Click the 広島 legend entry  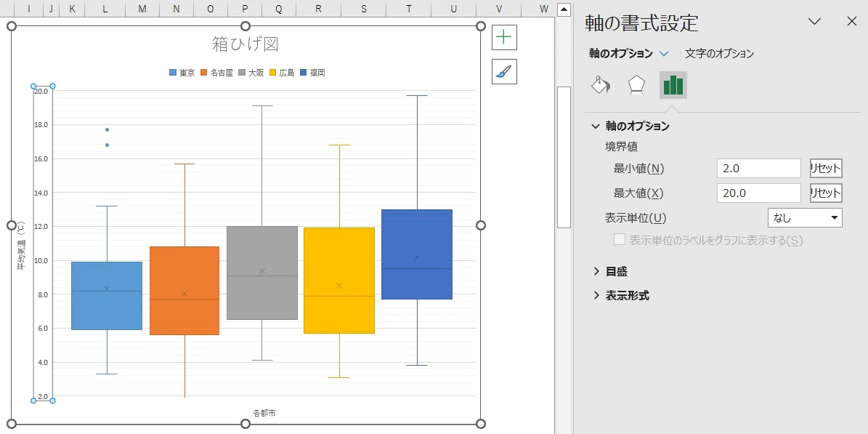[283, 73]
